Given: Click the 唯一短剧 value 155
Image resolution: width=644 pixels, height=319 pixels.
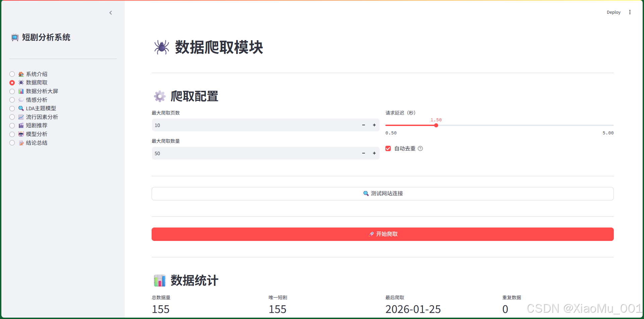Looking at the screenshot, I should [x=277, y=309].
